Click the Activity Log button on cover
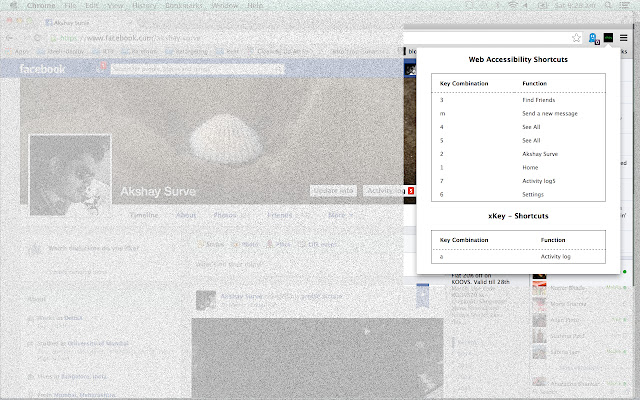 coord(384,190)
